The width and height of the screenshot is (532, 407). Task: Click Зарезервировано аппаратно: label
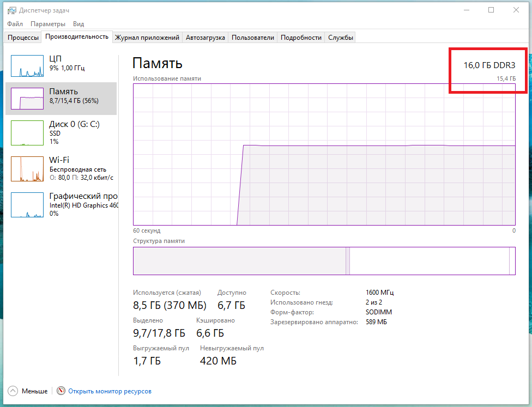coord(314,322)
